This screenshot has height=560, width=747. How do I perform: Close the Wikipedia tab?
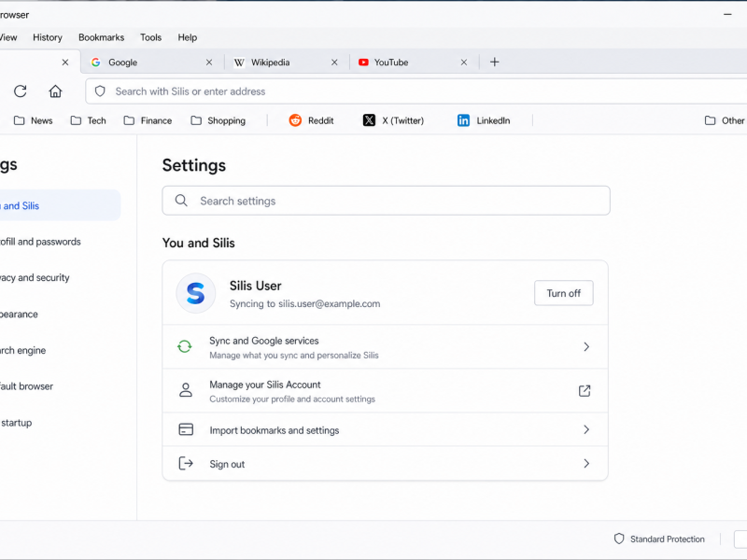[x=334, y=63]
